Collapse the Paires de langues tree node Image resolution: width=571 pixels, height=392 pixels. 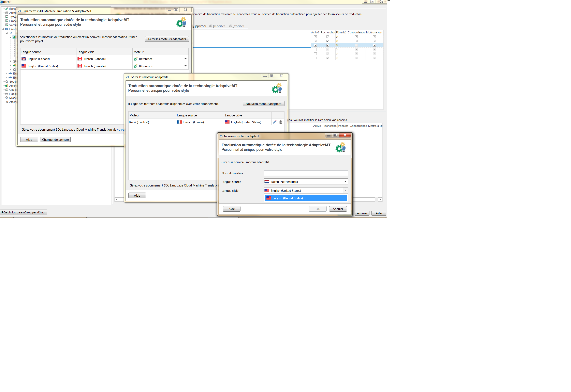pos(3,29)
